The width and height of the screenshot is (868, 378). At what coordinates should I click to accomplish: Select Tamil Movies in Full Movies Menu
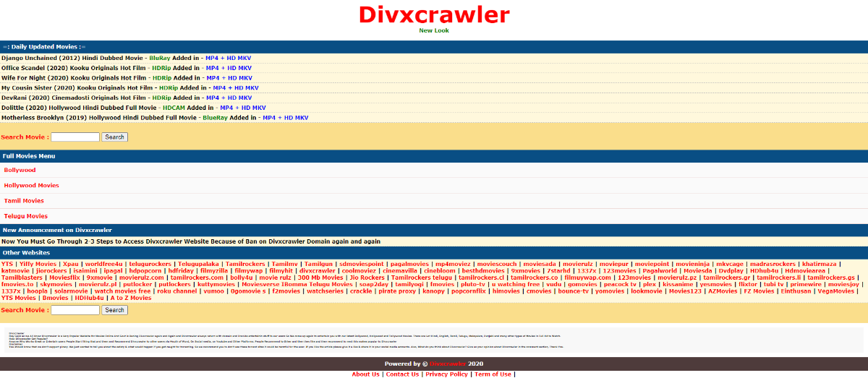point(24,201)
